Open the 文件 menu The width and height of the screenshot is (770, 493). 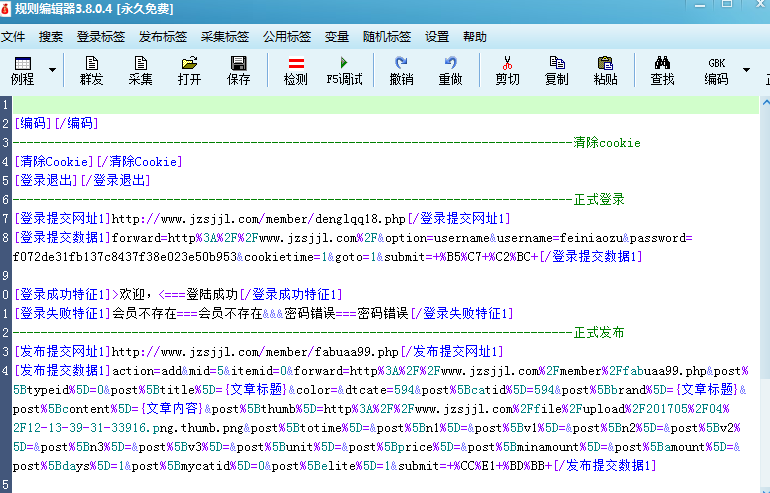pos(13,37)
